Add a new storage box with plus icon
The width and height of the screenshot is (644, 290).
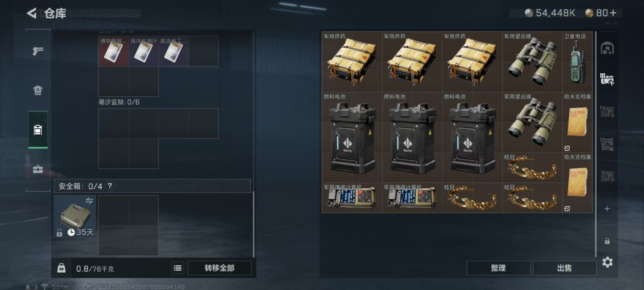[607, 209]
